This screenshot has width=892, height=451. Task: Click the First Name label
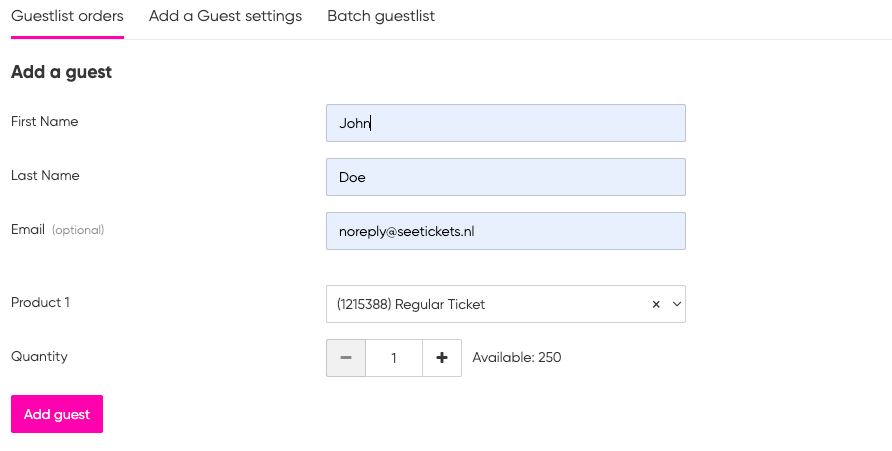pos(44,121)
